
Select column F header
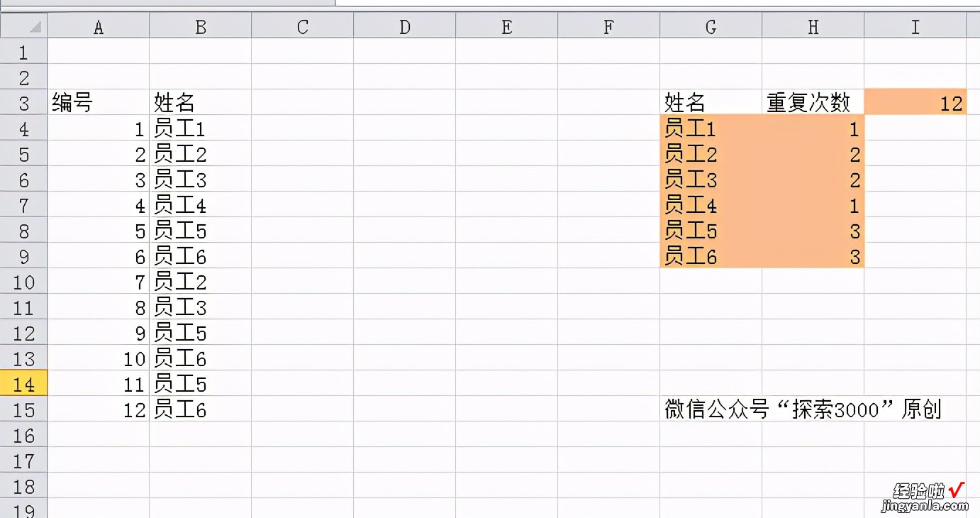[609, 27]
